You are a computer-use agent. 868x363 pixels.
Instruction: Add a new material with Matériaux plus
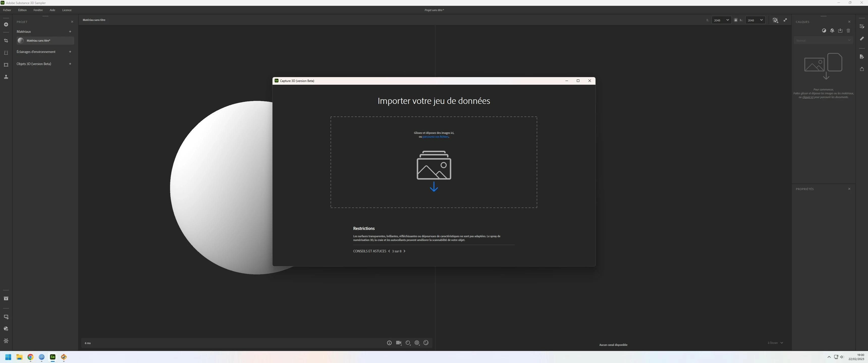pos(70,32)
